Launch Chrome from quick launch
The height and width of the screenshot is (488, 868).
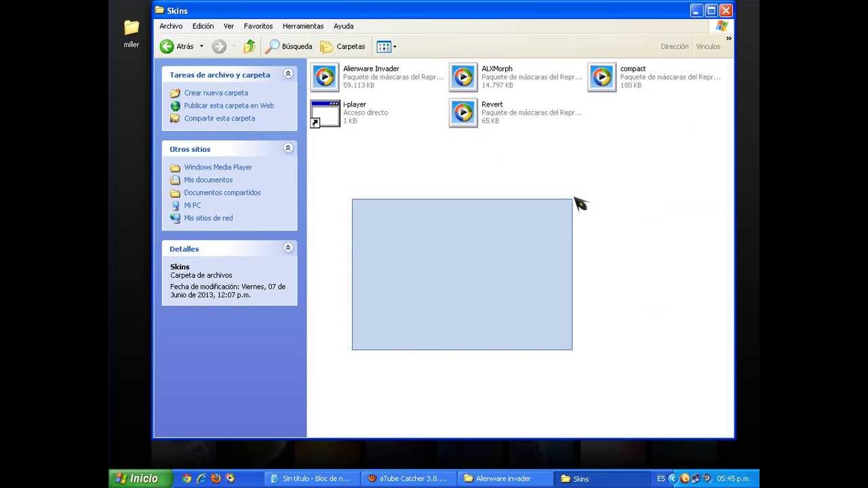tap(186, 479)
